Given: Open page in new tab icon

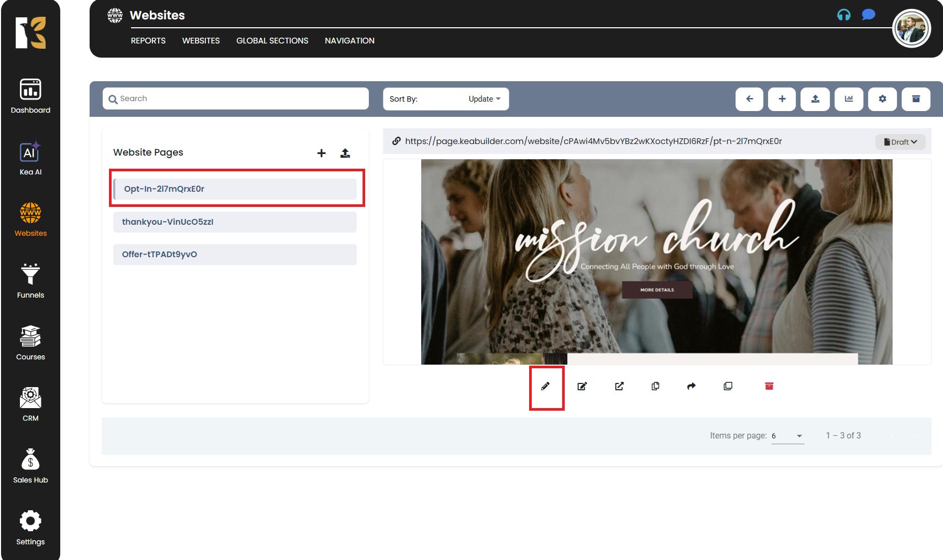Looking at the screenshot, I should pyautogui.click(x=619, y=387).
